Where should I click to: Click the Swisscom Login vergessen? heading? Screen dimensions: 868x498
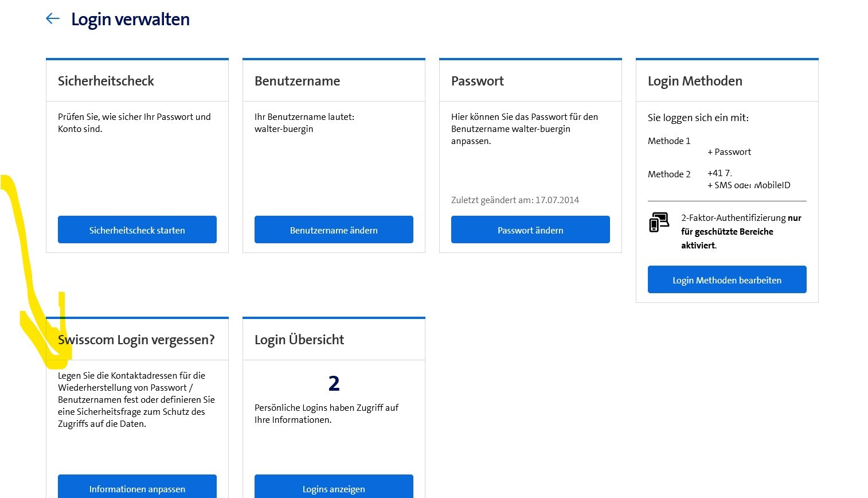pos(136,340)
